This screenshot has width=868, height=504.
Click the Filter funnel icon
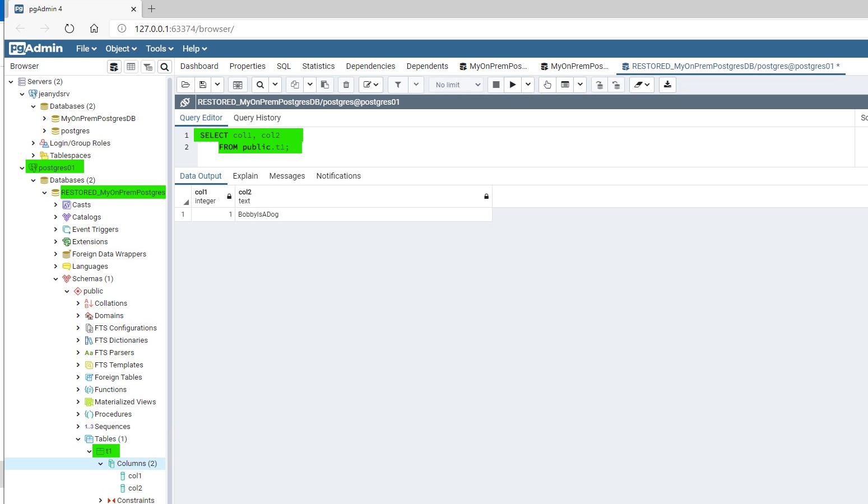coord(398,85)
